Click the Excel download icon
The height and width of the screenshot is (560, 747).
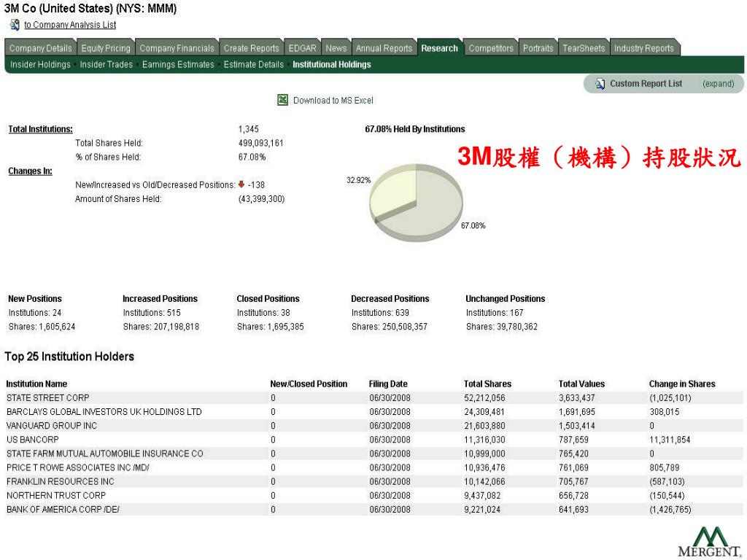(x=282, y=100)
